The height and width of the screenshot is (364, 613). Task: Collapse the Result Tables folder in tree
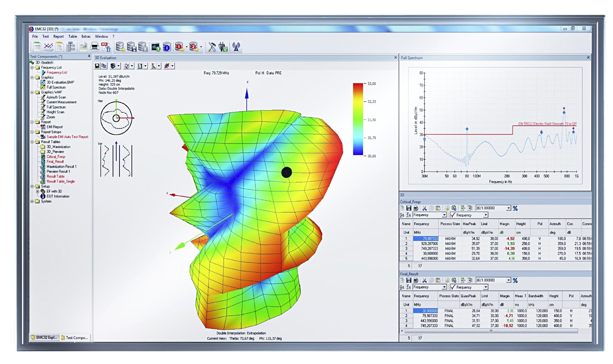click(32, 142)
